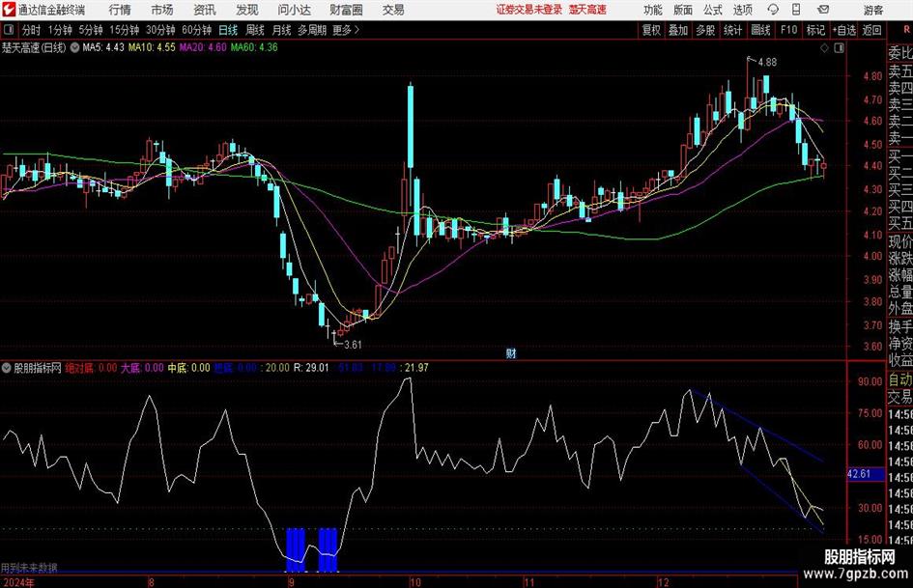Screen dimensions: 913x588
Task: Open the customer service headset icon
Action: 773,10
